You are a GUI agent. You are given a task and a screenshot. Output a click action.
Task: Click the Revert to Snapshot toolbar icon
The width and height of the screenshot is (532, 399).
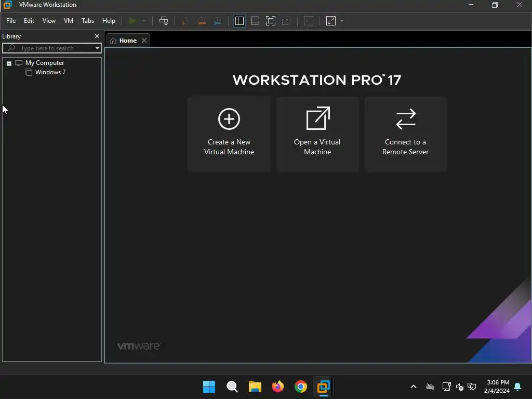click(x=202, y=21)
